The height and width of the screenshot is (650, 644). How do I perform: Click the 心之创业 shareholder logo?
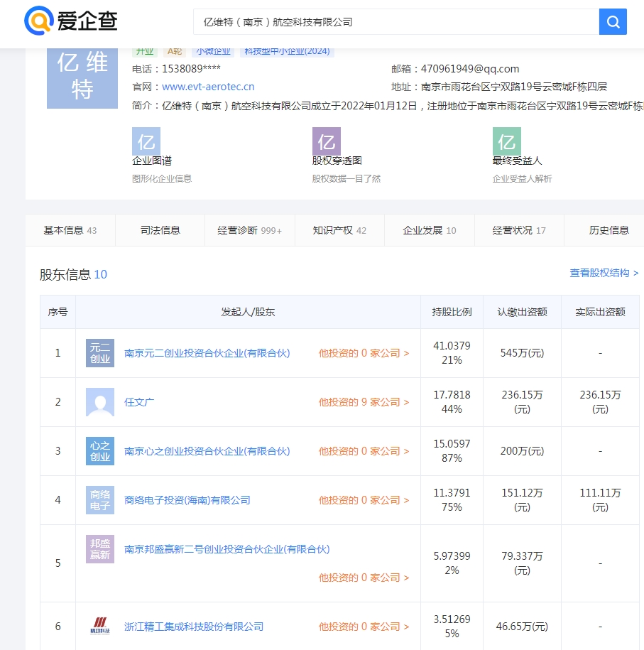tap(100, 451)
